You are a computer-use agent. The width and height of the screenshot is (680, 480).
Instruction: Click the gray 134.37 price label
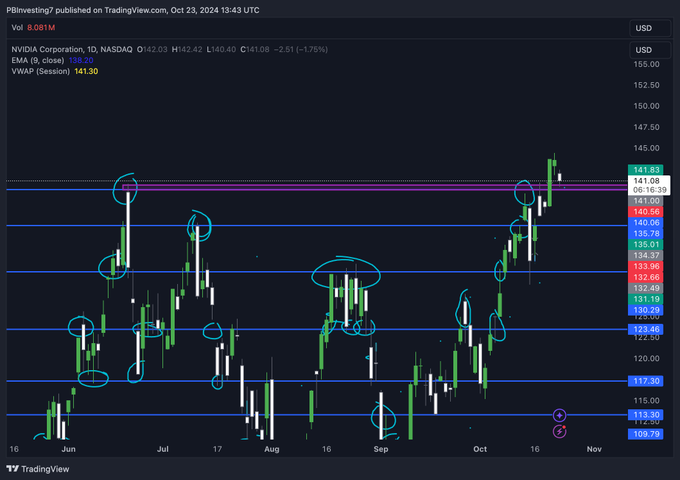pos(645,255)
